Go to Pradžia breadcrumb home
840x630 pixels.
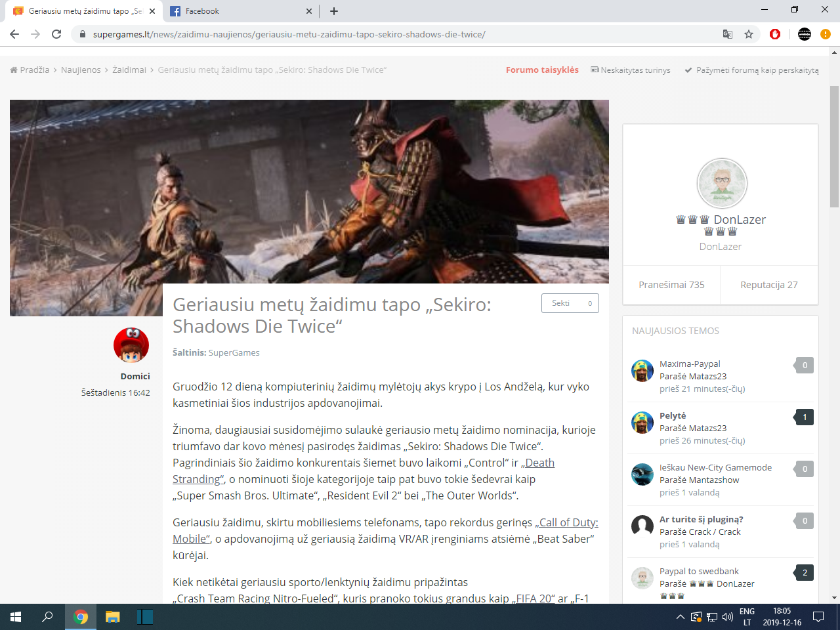click(30, 70)
